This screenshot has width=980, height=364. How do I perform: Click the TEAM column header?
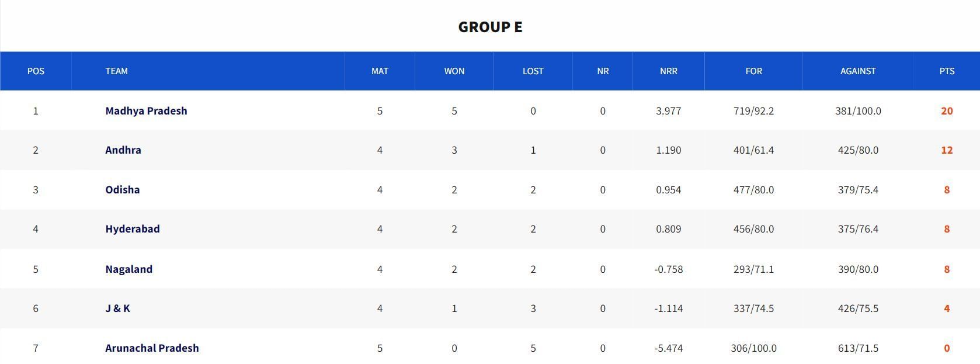pos(116,71)
